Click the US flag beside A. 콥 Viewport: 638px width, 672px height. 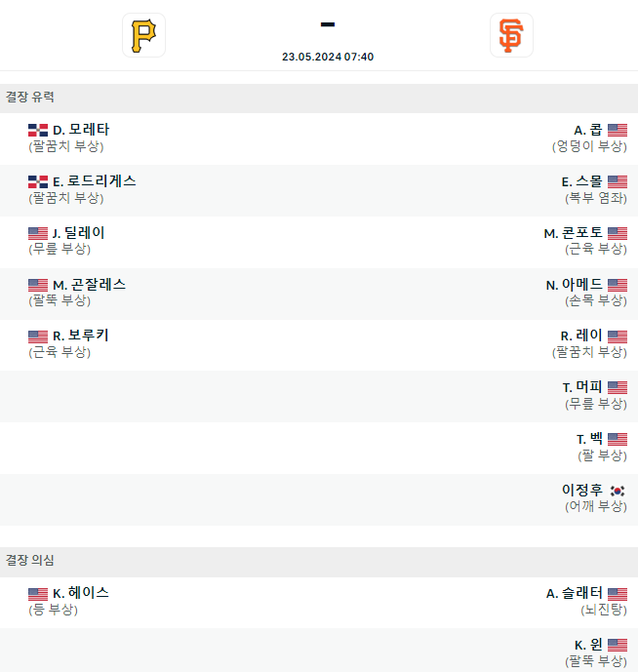point(618,131)
